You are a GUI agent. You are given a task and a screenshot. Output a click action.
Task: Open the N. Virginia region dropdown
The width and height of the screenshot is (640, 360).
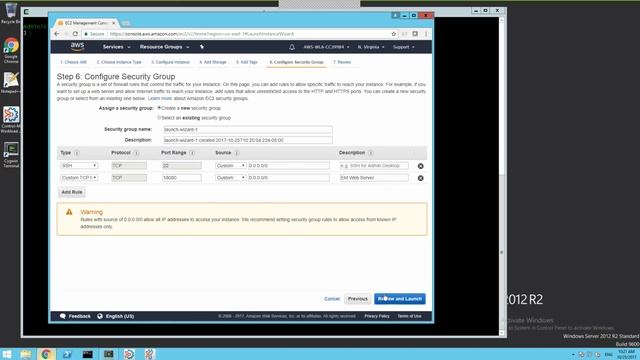(371, 47)
